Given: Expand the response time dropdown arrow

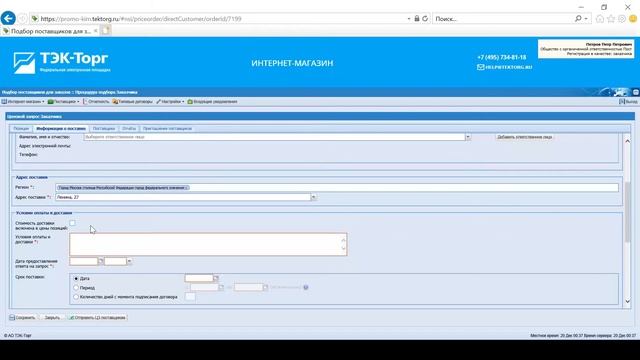Looking at the screenshot, I should pos(129,261).
